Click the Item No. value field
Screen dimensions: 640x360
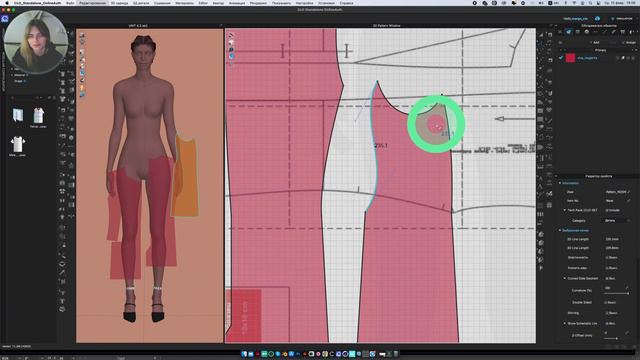pyautogui.click(x=616, y=200)
